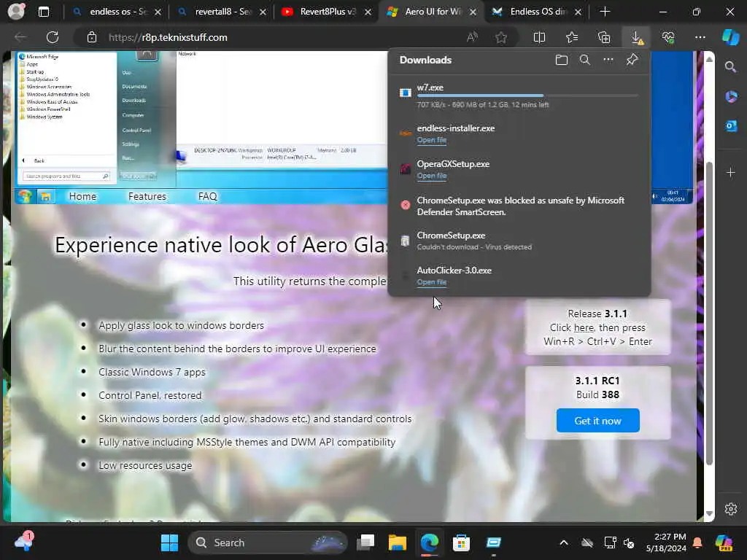The width and height of the screenshot is (747, 560).
Task: Click the Get it now button
Action: point(598,421)
